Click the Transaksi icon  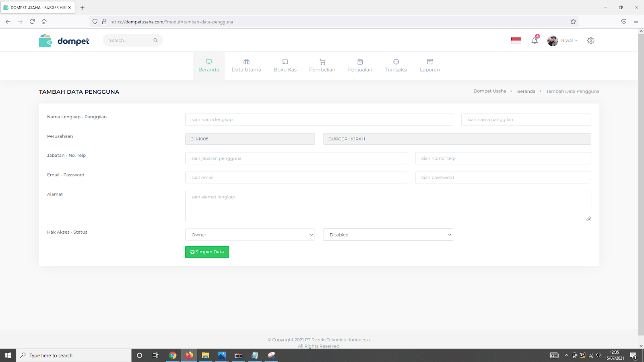pos(396,62)
